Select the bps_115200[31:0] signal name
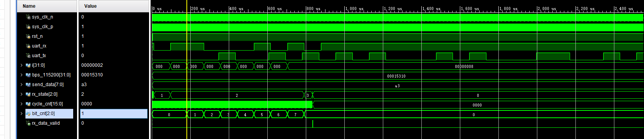Screen dimensions: 644x139 point(51,75)
